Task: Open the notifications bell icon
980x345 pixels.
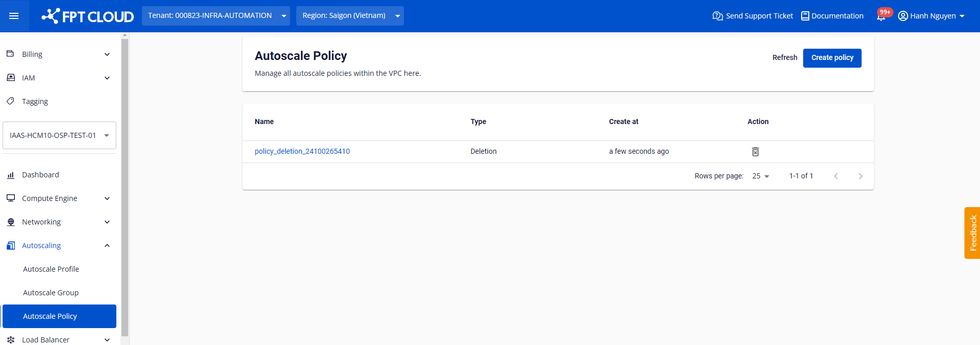Action: coord(881,16)
